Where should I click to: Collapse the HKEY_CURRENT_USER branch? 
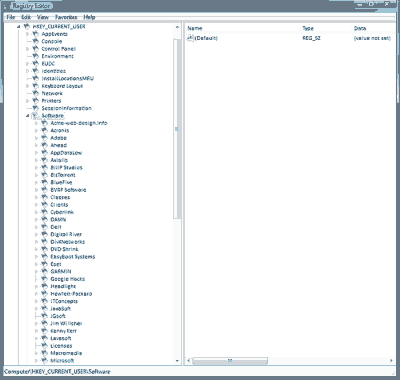tap(19, 26)
